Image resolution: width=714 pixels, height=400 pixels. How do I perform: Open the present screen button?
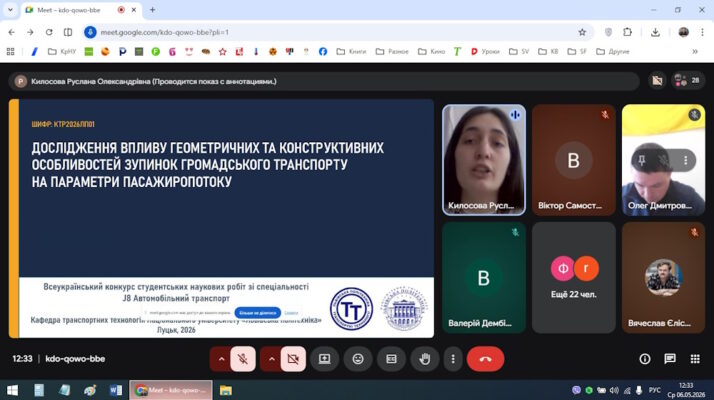[324, 359]
